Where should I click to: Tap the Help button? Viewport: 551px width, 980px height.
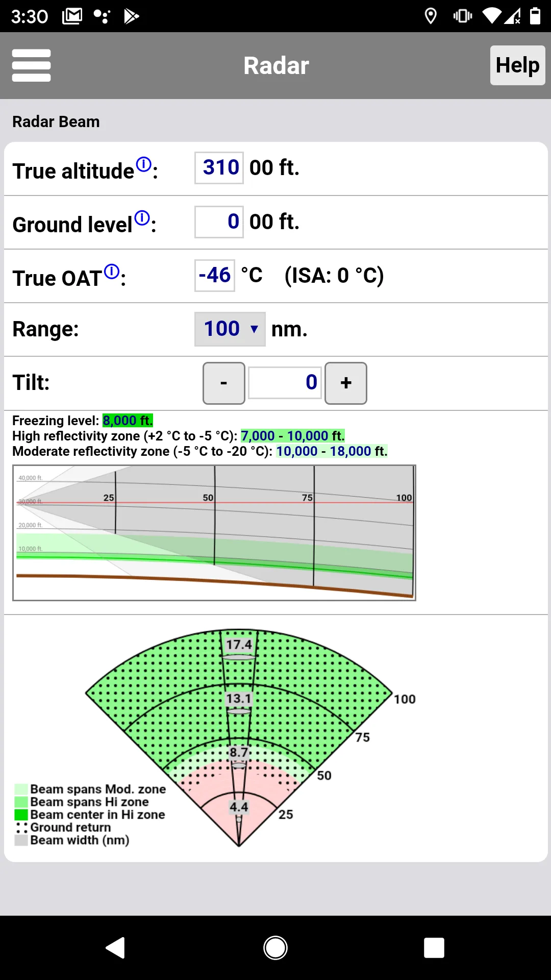(517, 65)
